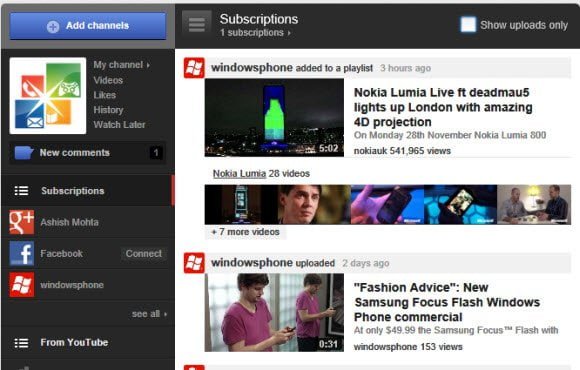This screenshot has height=370, width=580.
Task: Select Ashish Mohta in the sidebar
Action: tap(70, 222)
